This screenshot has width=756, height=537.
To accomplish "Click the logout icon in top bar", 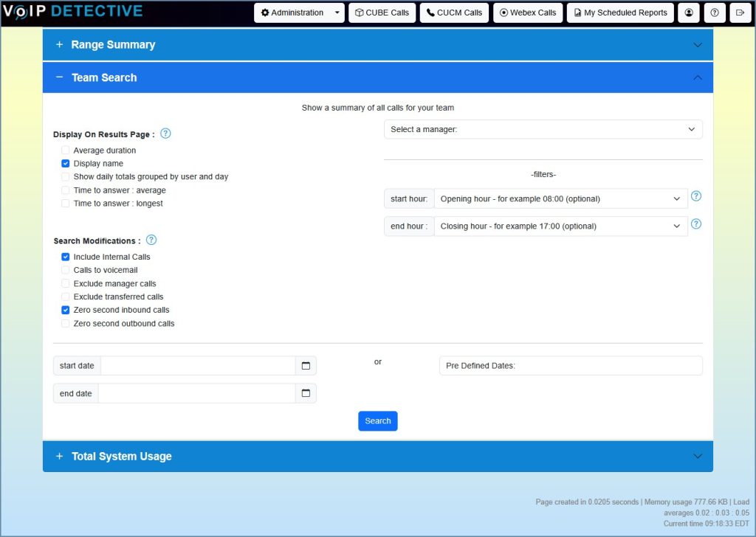I will (x=740, y=13).
